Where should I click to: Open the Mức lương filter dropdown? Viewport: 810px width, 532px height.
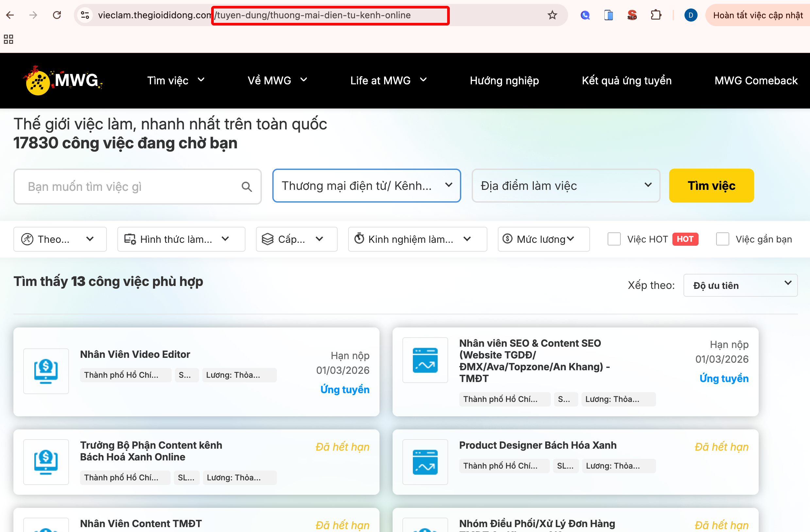[544, 239]
